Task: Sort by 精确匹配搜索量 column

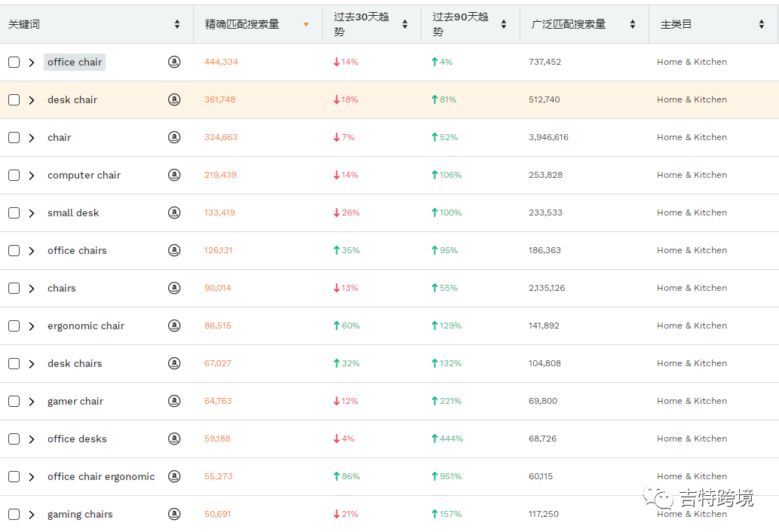Action: (249, 23)
